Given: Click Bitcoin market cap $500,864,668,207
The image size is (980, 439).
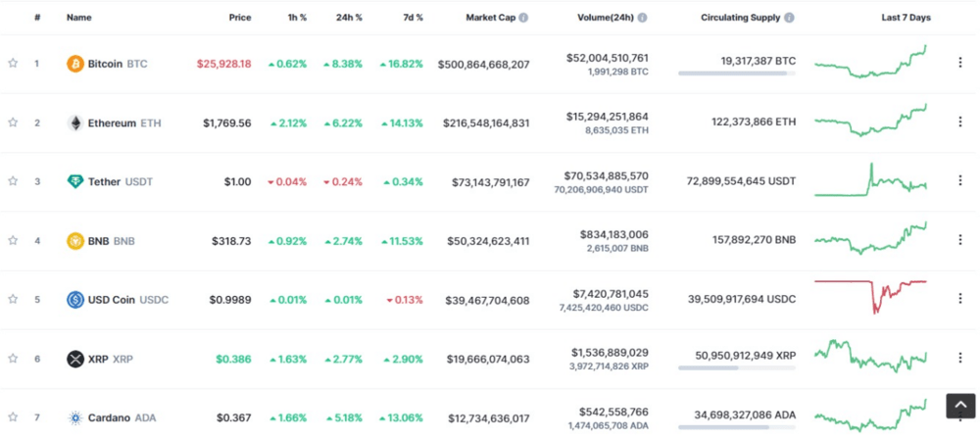Looking at the screenshot, I should [x=484, y=64].
